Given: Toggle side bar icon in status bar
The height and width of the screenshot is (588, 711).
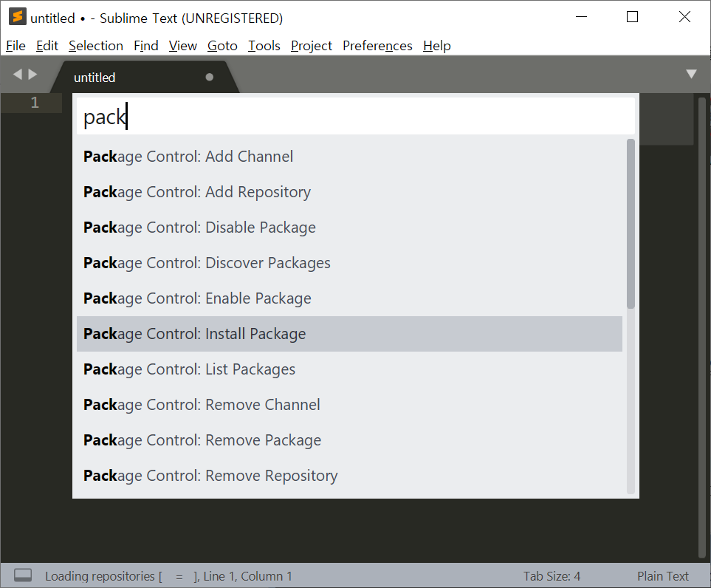Looking at the screenshot, I should tap(23, 575).
